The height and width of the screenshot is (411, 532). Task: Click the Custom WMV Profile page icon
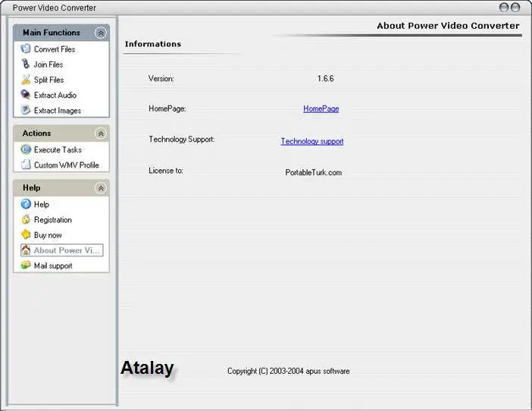[x=26, y=165]
